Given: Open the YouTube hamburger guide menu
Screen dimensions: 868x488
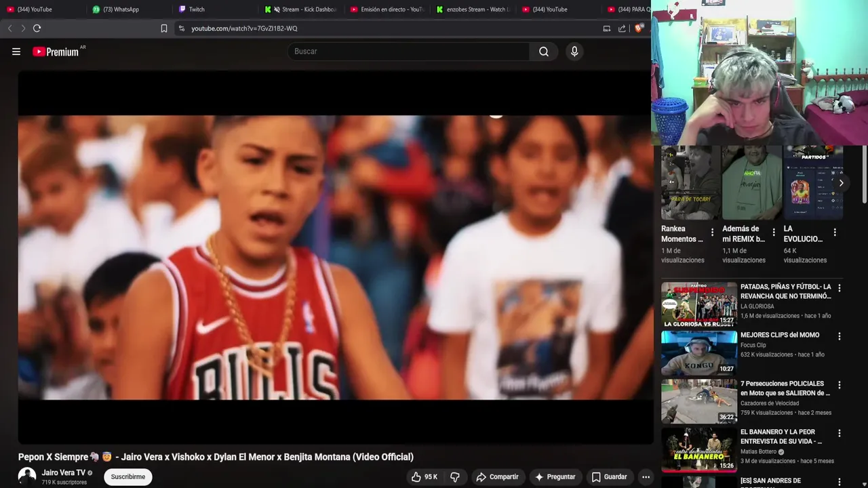Looking at the screenshot, I should click(x=16, y=52).
